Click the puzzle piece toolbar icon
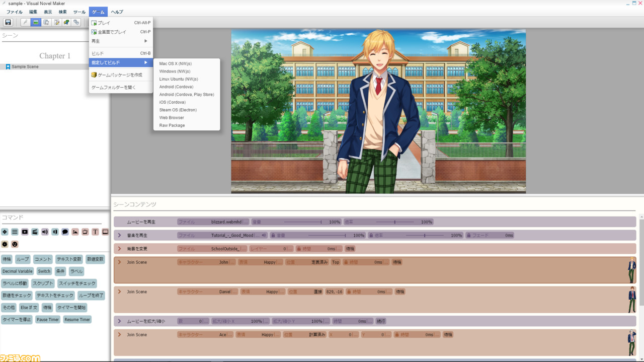The width and height of the screenshot is (644, 362). click(66, 22)
